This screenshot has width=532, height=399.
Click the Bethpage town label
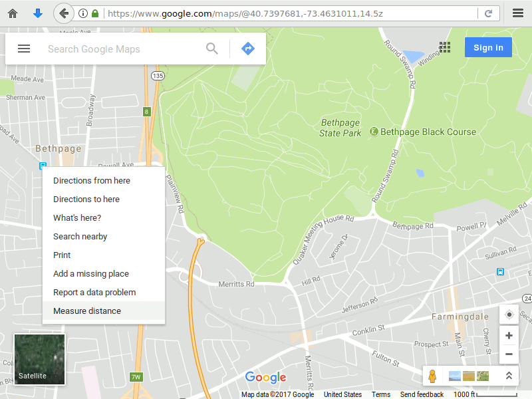pos(59,148)
